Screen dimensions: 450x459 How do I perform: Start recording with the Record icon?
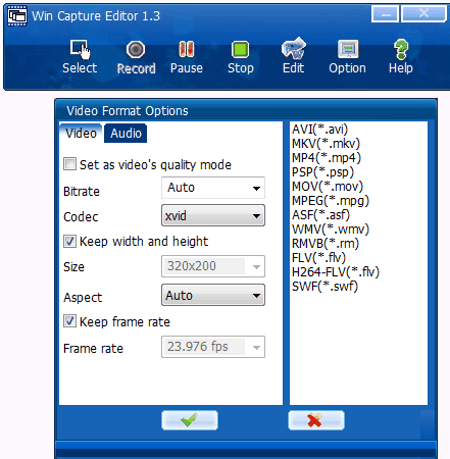click(136, 50)
